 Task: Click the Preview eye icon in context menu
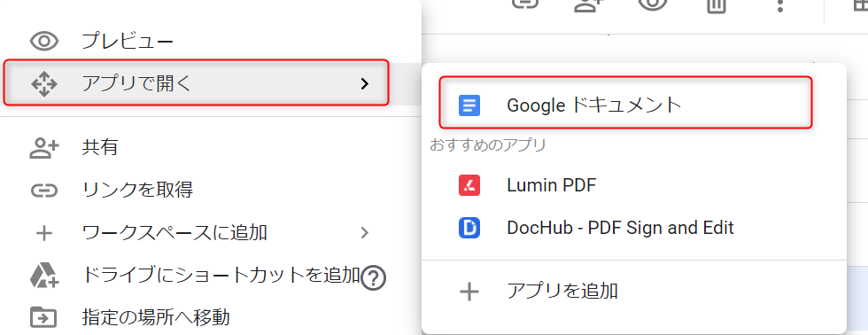pos(44,42)
